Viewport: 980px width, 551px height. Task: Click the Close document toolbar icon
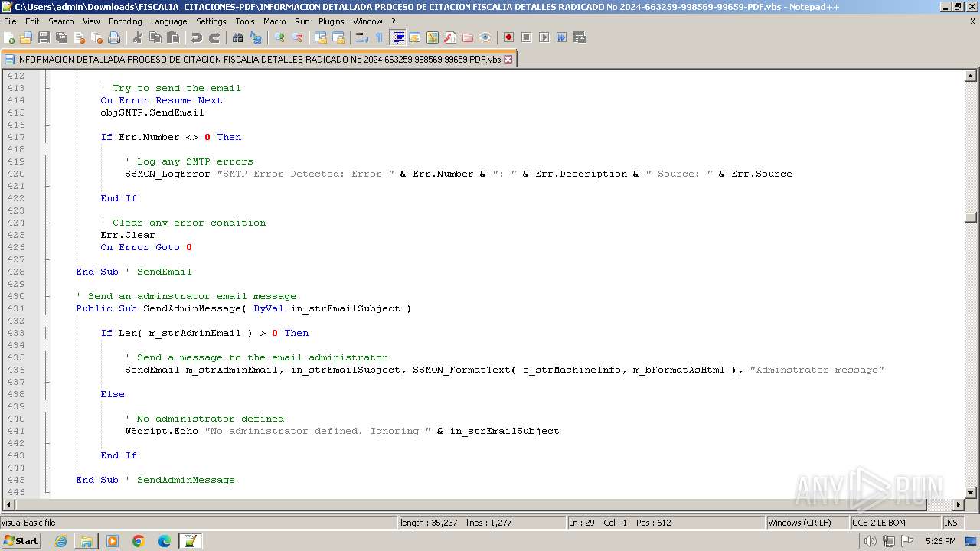click(79, 37)
